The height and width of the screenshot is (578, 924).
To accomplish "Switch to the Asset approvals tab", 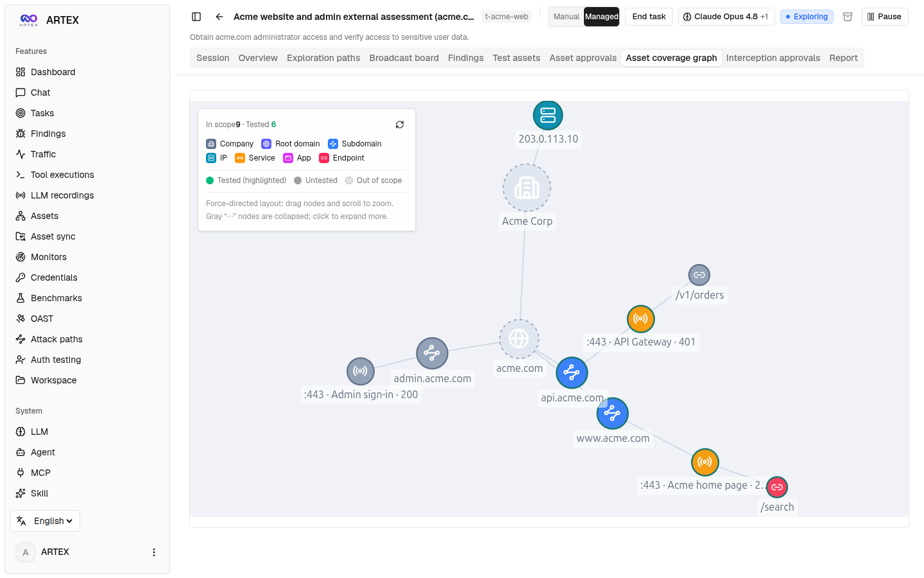I will click(x=583, y=58).
